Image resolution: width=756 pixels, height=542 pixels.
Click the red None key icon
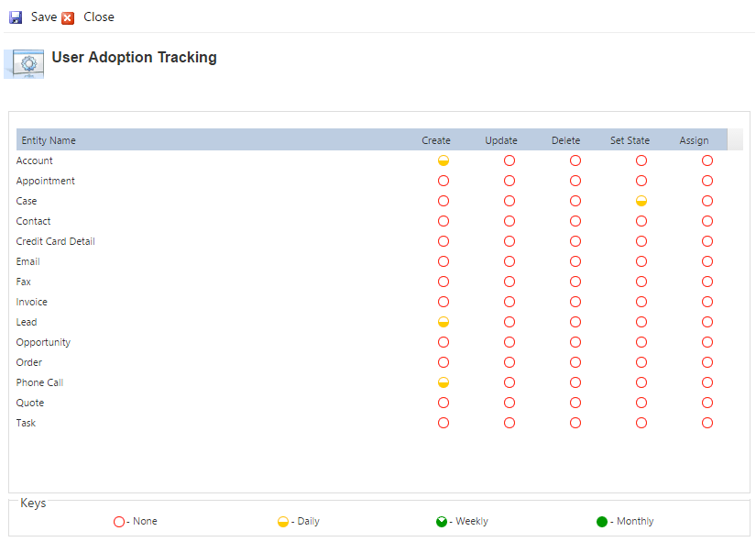point(118,521)
